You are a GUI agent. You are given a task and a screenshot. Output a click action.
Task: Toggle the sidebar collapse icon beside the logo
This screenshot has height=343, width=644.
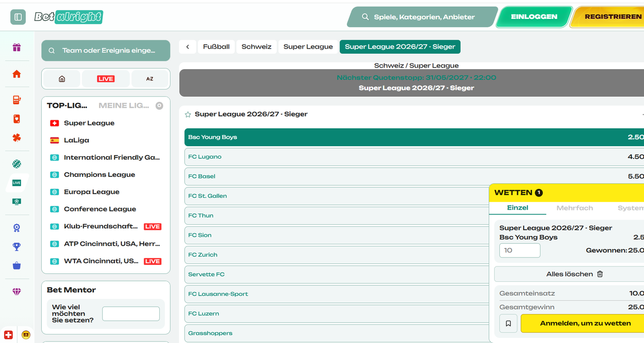pyautogui.click(x=18, y=17)
